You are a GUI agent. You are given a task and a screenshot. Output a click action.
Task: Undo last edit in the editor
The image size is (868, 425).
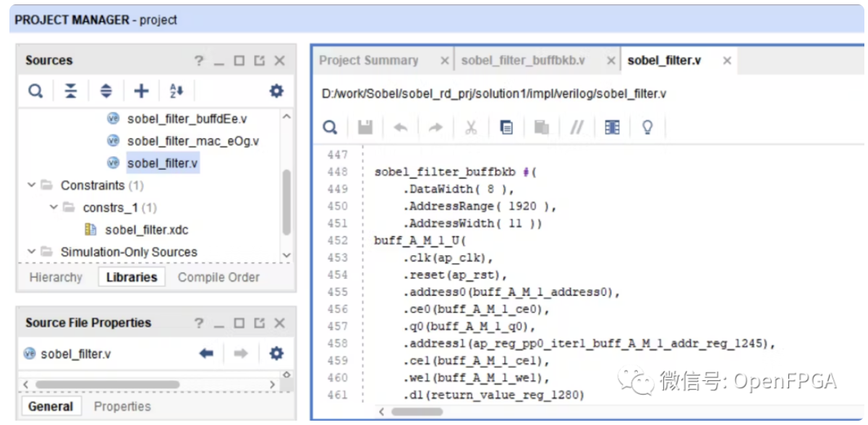pyautogui.click(x=400, y=127)
